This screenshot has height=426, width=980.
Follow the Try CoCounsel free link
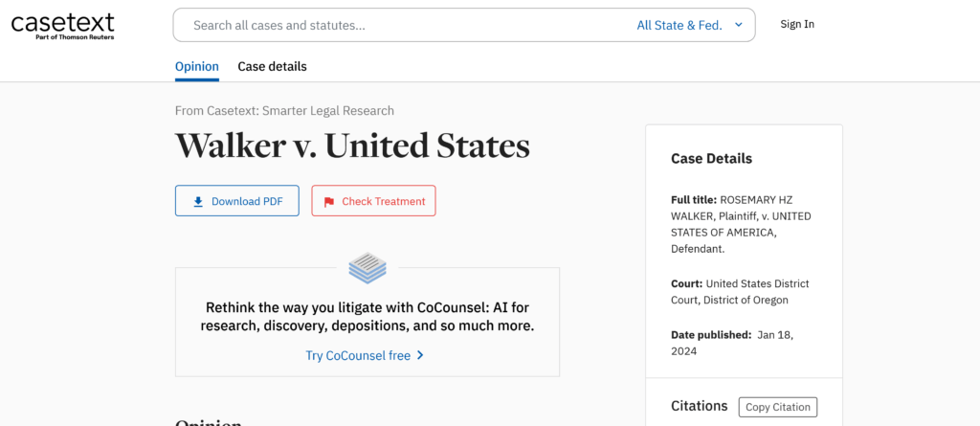point(358,355)
